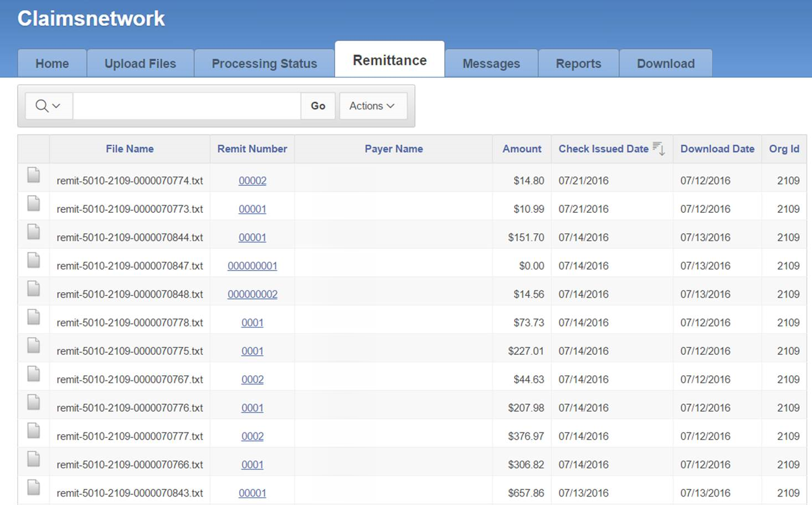
Task: Click the Claimsnetwork logo title
Action: pyautogui.click(x=91, y=18)
